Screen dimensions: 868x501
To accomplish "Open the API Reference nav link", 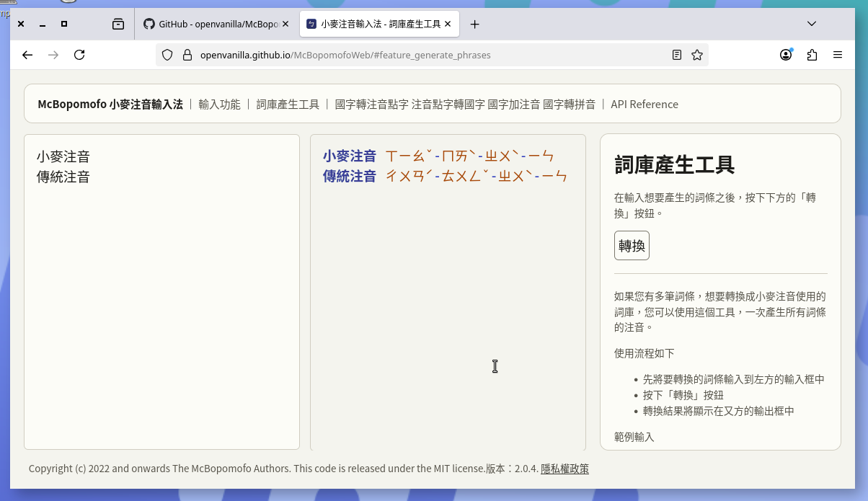I will pyautogui.click(x=645, y=104).
